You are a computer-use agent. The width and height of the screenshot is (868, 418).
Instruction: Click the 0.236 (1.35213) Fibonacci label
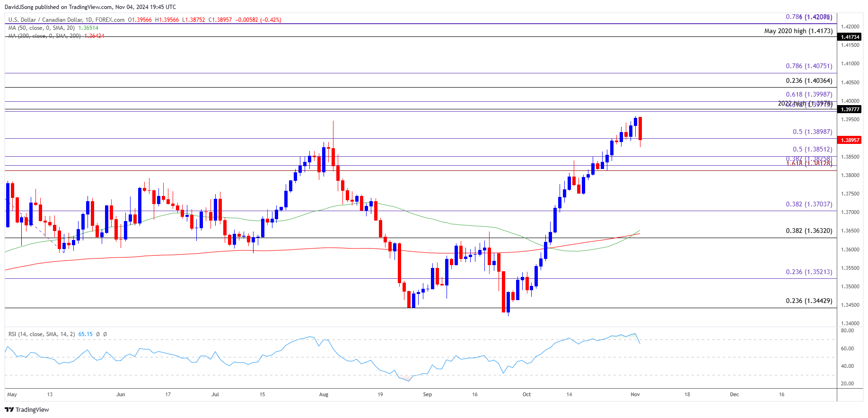809,272
